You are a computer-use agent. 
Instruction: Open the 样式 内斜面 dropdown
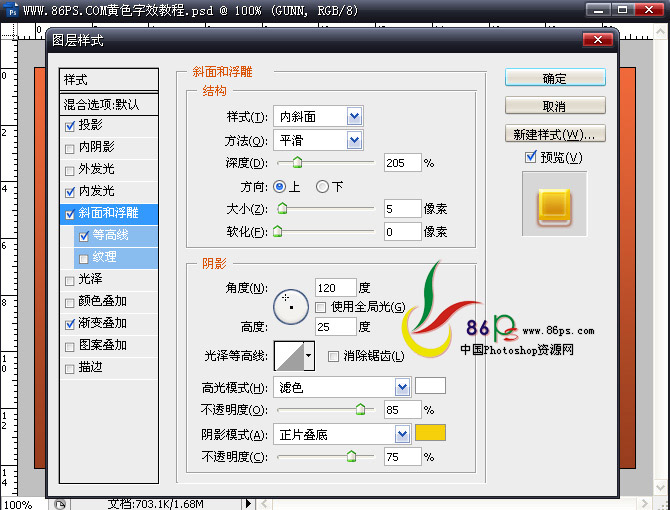[355, 117]
